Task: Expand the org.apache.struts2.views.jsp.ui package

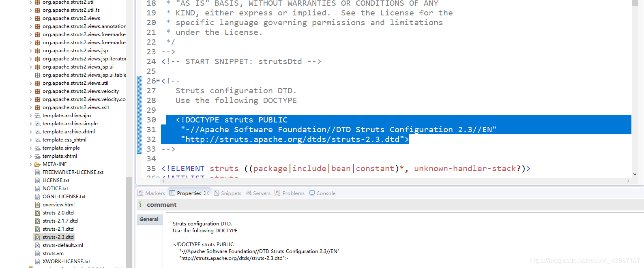Action: (30, 67)
